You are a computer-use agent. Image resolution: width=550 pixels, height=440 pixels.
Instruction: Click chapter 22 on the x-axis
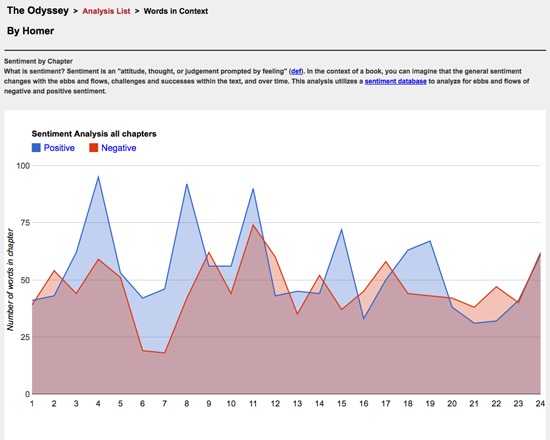coord(496,404)
